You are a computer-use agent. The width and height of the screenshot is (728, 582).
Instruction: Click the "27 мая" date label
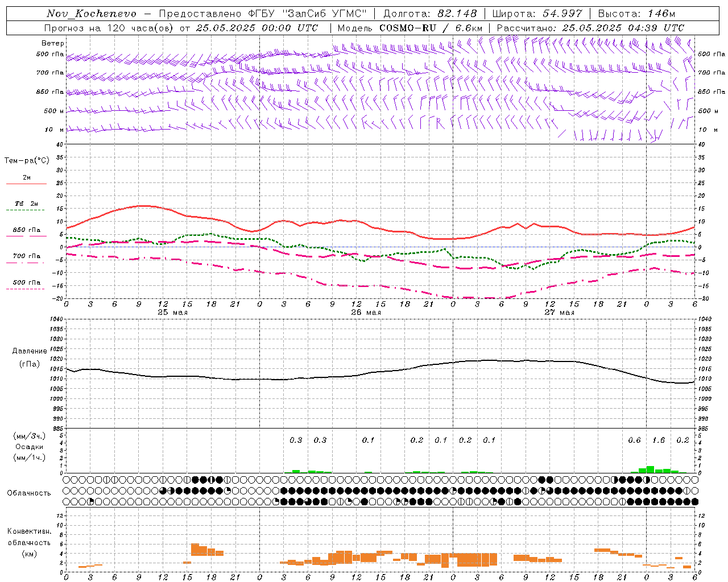tap(560, 313)
